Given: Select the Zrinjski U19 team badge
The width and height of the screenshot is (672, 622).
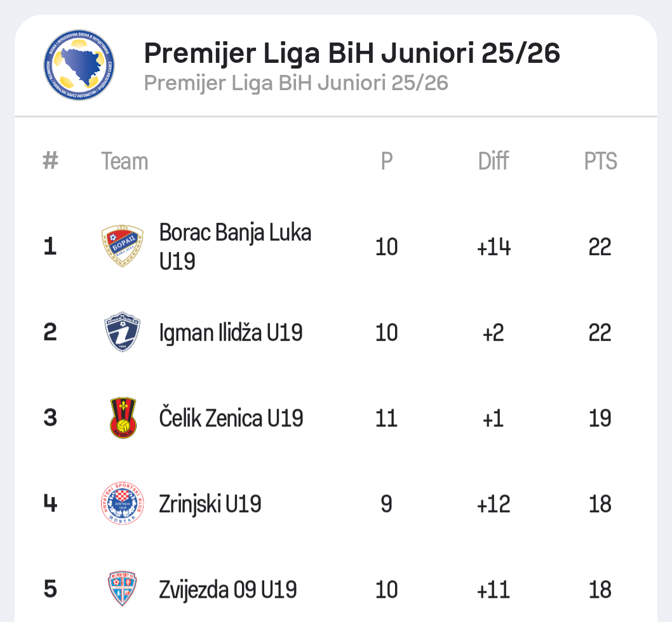Looking at the screenshot, I should [x=123, y=503].
